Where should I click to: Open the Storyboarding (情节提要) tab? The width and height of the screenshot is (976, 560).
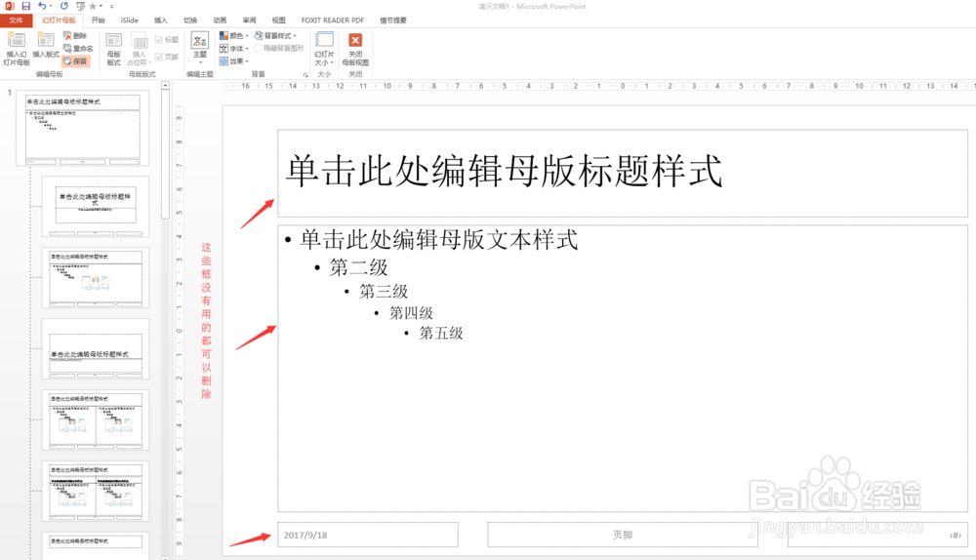(392, 20)
